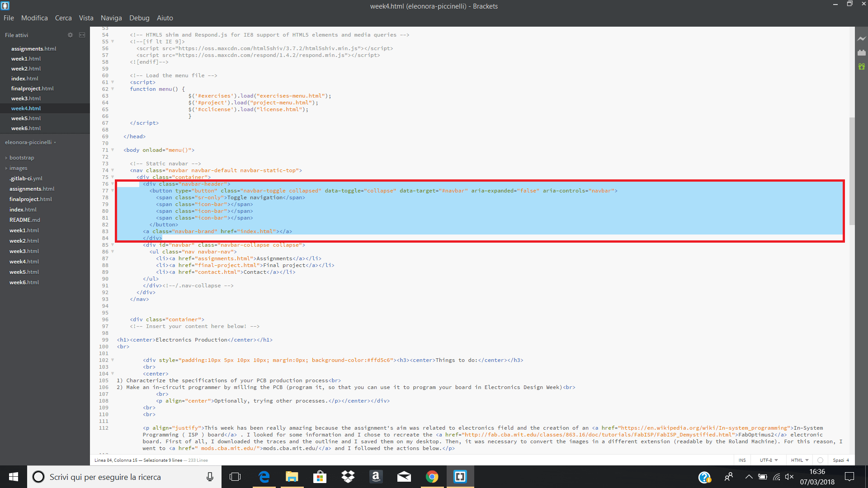The width and height of the screenshot is (868, 488).
Task: Click the indentation size value 4
Action: pos(848,460)
